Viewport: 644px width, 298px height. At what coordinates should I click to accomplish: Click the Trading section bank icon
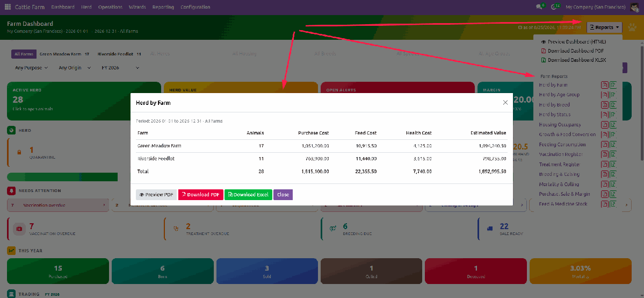tap(11, 294)
